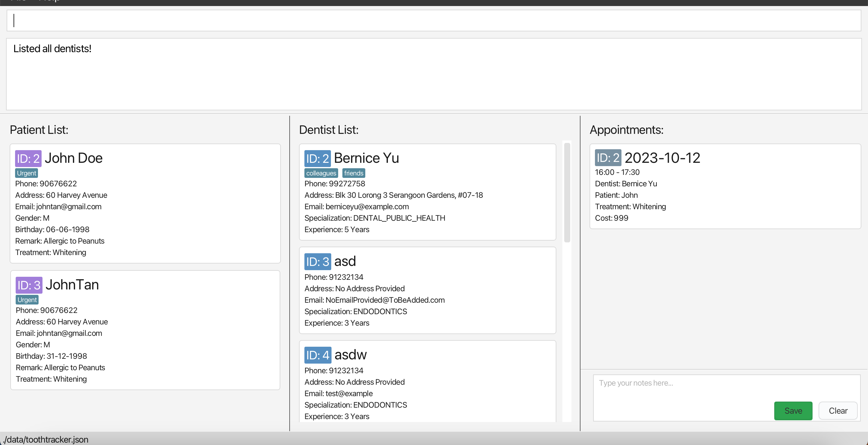Click Urgent tag on JohnTan card
868x445 pixels.
[27, 300]
